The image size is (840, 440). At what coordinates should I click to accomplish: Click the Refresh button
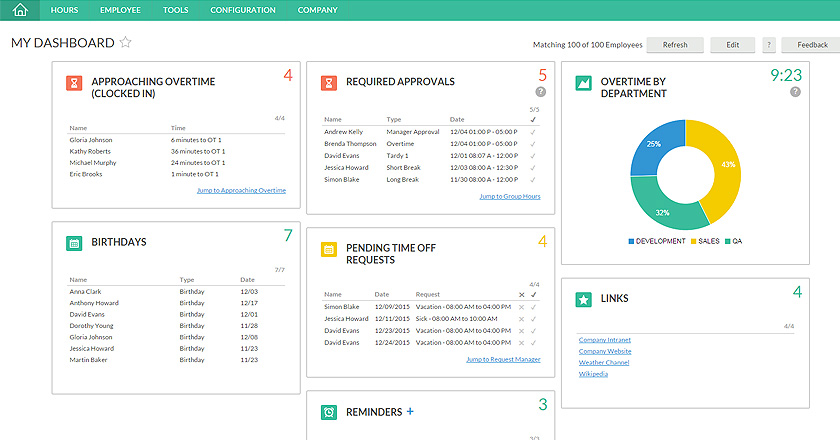pos(675,45)
